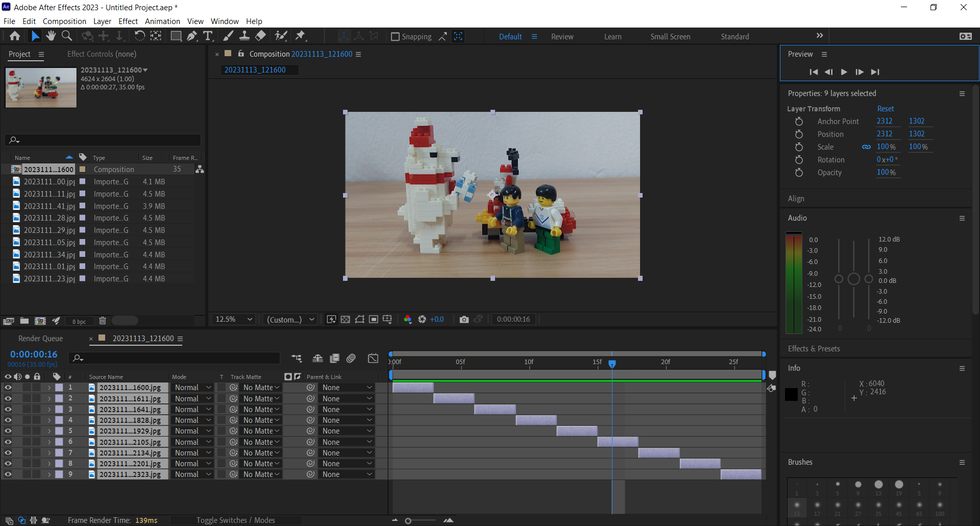Image resolution: width=980 pixels, height=526 pixels.
Task: Select the Rotation tool
Action: tap(139, 36)
